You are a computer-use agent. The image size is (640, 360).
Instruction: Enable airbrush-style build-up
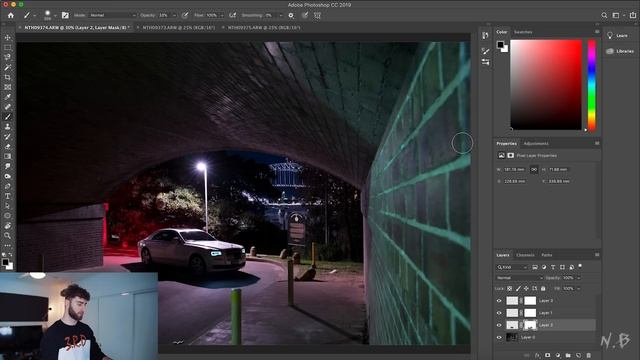coord(232,15)
